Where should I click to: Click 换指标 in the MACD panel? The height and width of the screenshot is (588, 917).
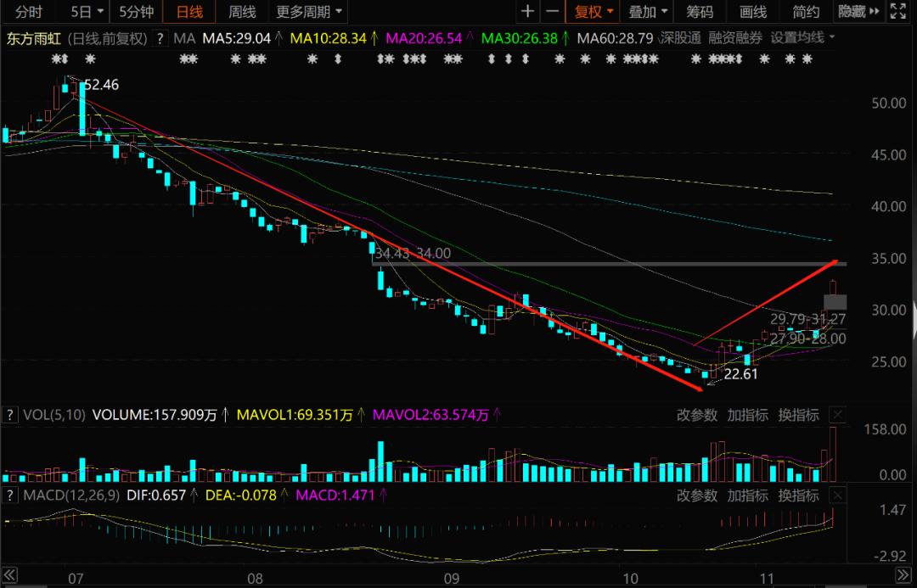(x=798, y=495)
